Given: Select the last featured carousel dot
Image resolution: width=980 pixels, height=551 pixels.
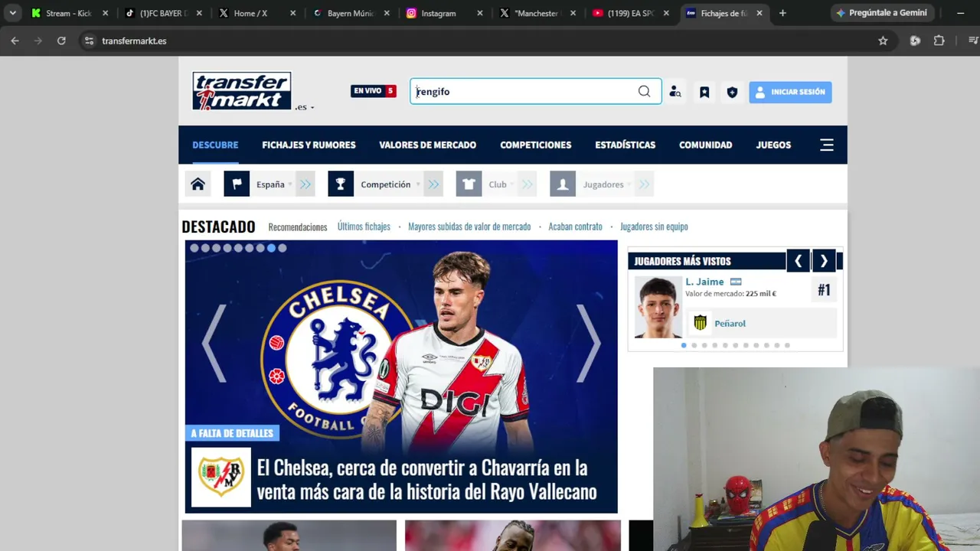Looking at the screenshot, I should pos(283,248).
